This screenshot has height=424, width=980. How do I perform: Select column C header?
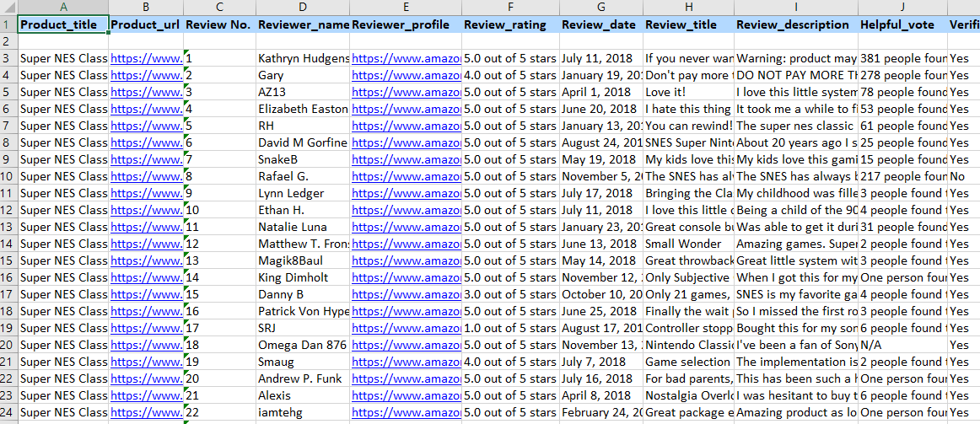coord(220,8)
